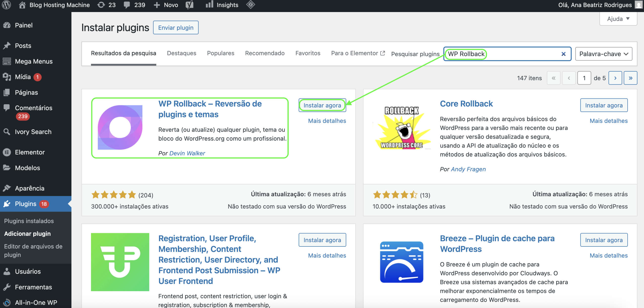Open the WP Rollback plugin title link
The height and width of the screenshot is (308, 644).
click(210, 109)
